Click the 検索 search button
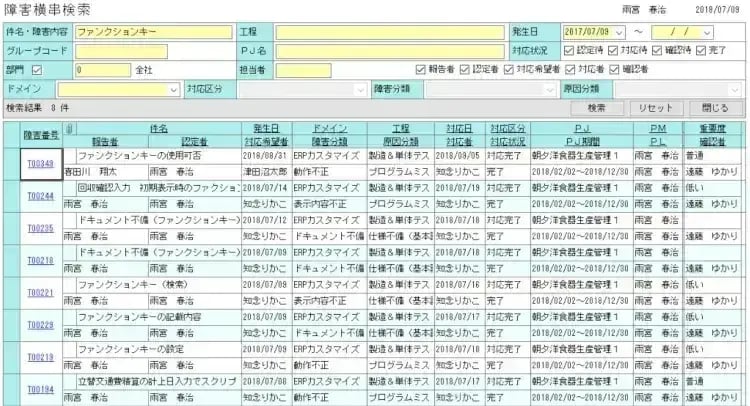The height and width of the screenshot is (406, 750). 597,107
